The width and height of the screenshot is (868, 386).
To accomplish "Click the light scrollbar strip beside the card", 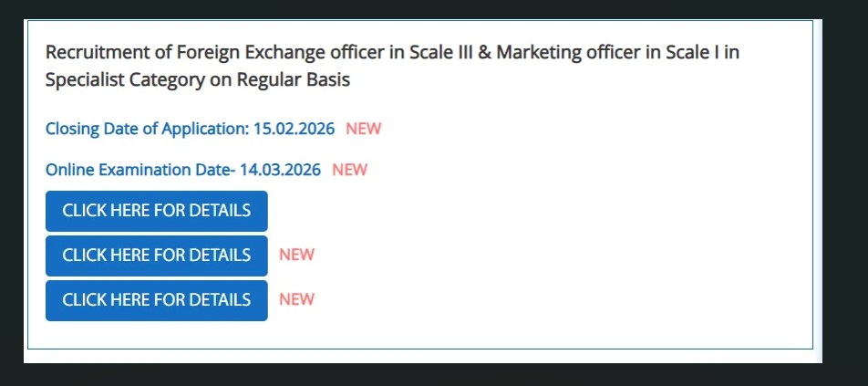I will pos(818,183).
